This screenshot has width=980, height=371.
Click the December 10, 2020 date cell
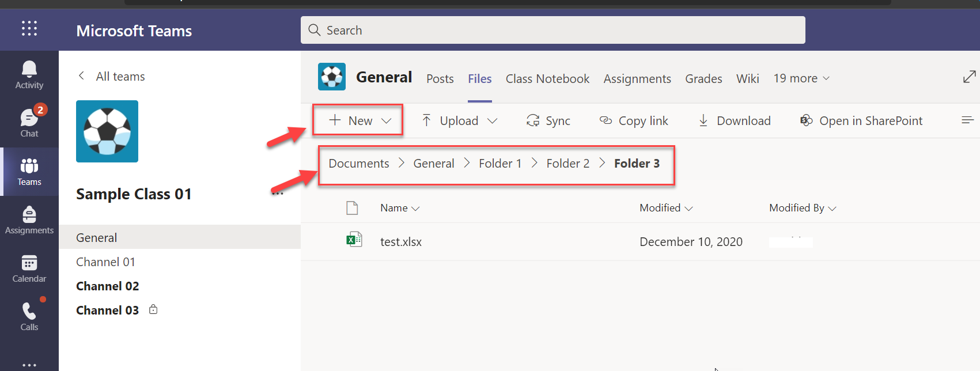click(691, 242)
